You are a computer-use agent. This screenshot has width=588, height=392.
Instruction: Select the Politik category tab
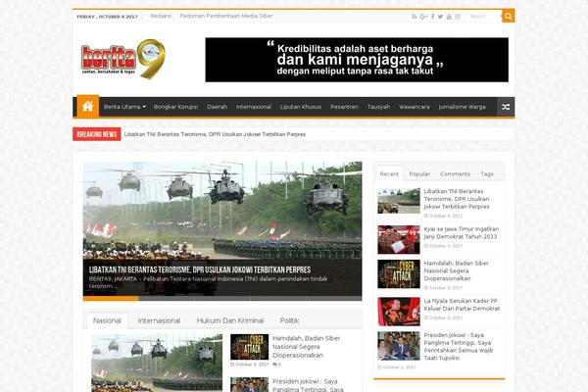coord(289,320)
